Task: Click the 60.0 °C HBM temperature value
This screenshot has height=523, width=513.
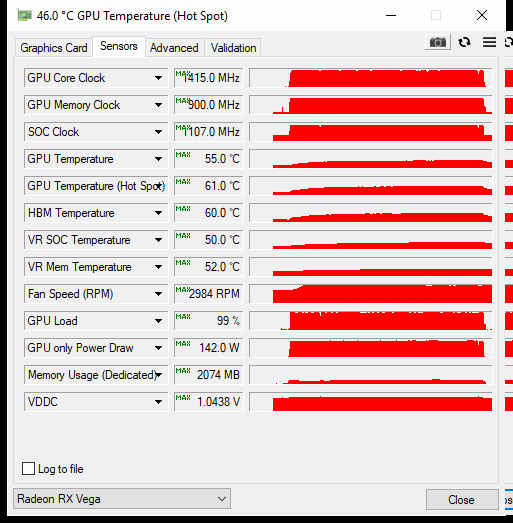Action: point(209,213)
